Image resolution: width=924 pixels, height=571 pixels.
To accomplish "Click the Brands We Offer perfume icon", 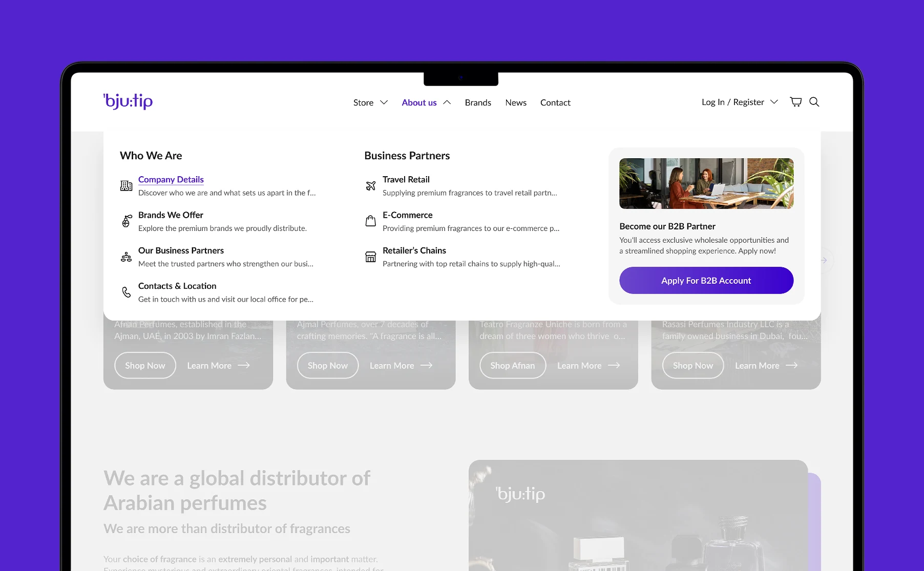I will pyautogui.click(x=126, y=221).
